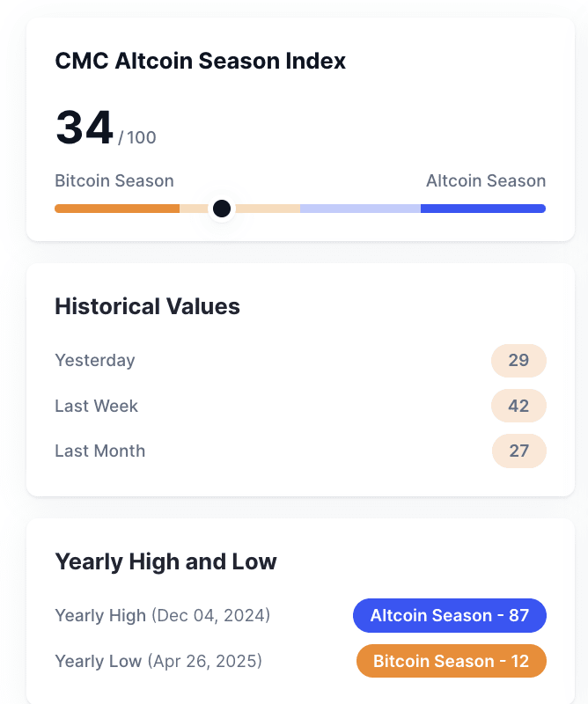Image resolution: width=588 pixels, height=704 pixels.
Task: Click the light orange bar segment right of knob
Action: coord(268,209)
